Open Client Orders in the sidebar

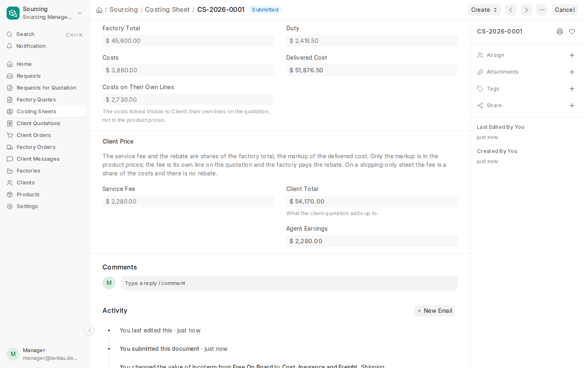coord(45,135)
